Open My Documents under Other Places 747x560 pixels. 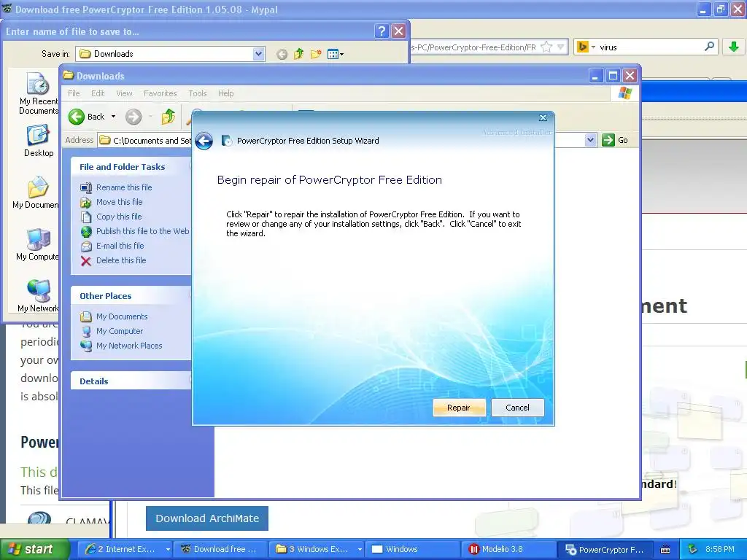(x=122, y=316)
